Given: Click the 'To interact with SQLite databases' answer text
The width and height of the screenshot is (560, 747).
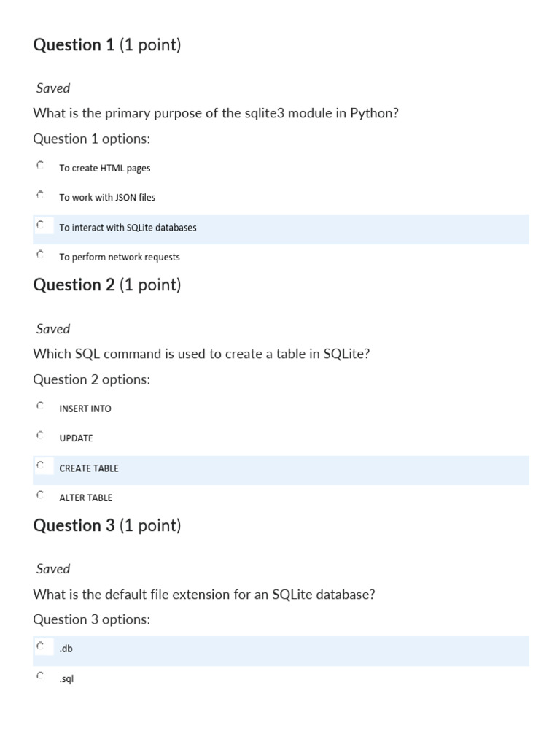Looking at the screenshot, I should [x=128, y=228].
